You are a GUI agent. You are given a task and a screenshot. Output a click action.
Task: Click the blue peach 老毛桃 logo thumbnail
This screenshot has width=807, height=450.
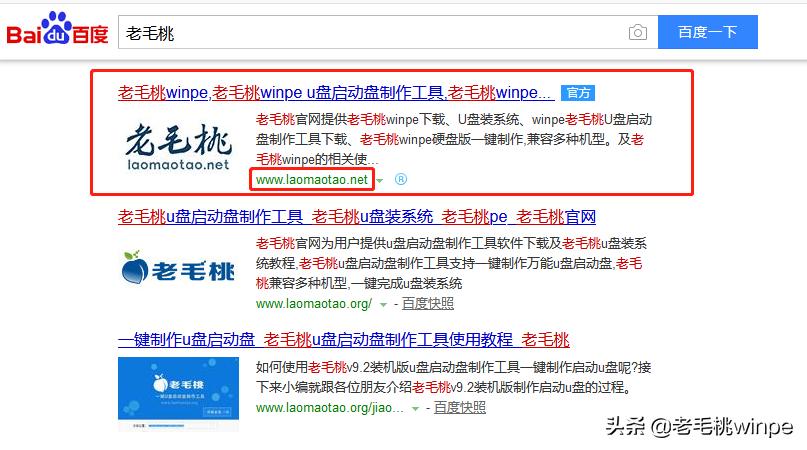[178, 269]
